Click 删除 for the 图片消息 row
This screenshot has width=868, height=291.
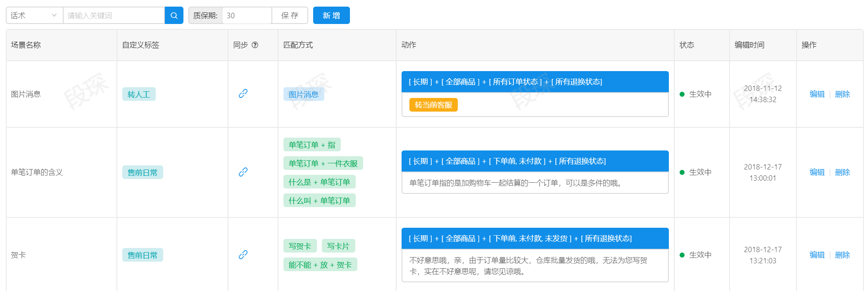pyautogui.click(x=842, y=94)
